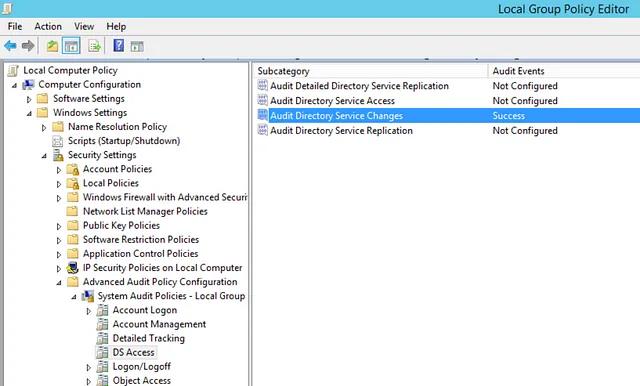
Task: Click the System Audit Policies icon
Action: (88, 296)
